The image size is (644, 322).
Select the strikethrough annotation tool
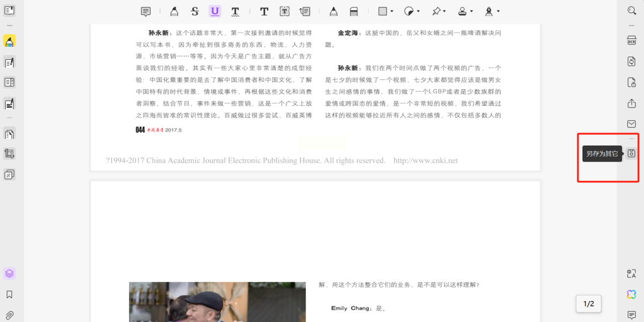point(195,11)
